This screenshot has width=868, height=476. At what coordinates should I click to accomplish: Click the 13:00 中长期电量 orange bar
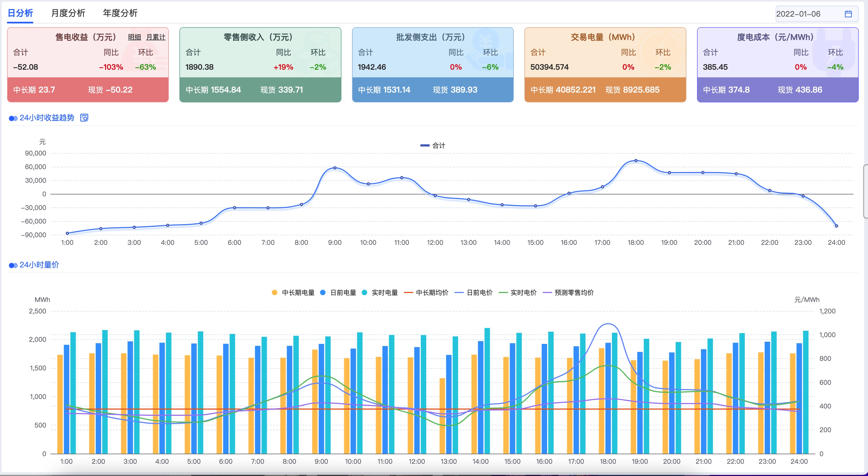coord(442,416)
